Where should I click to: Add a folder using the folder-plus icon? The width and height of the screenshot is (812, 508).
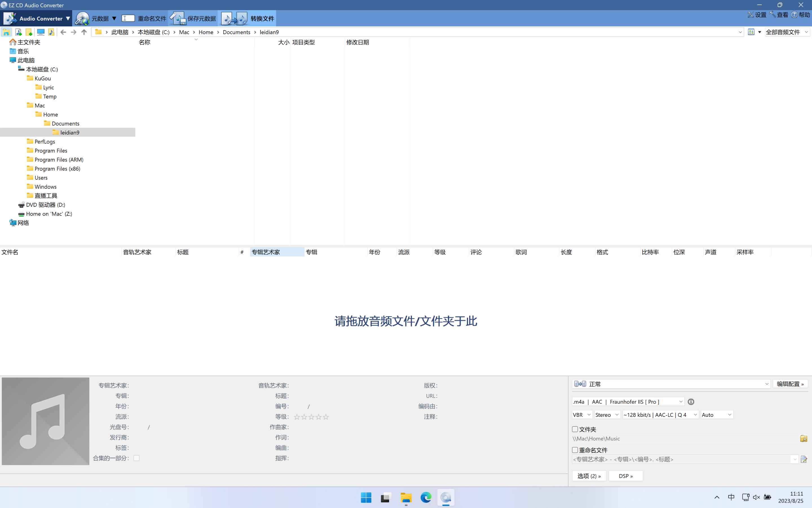30,32
